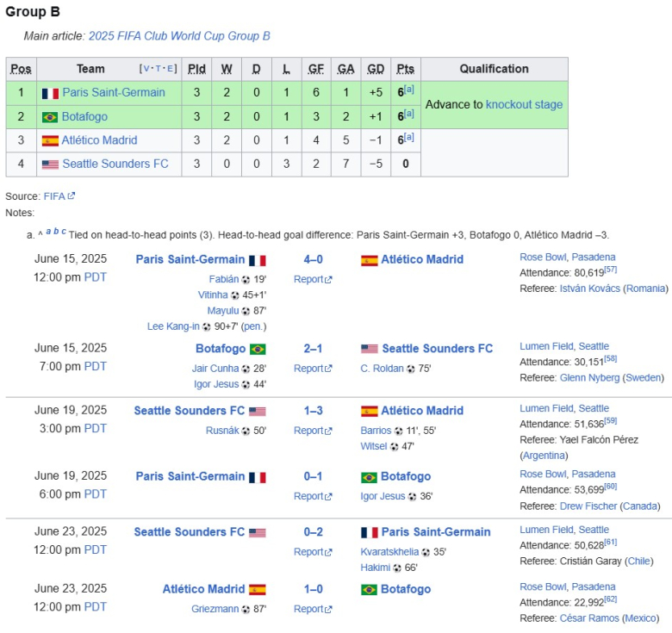The image size is (672, 633).
Task: Open Rose Bowl, Pasadena venue link for June 15 match
Action: (568, 257)
